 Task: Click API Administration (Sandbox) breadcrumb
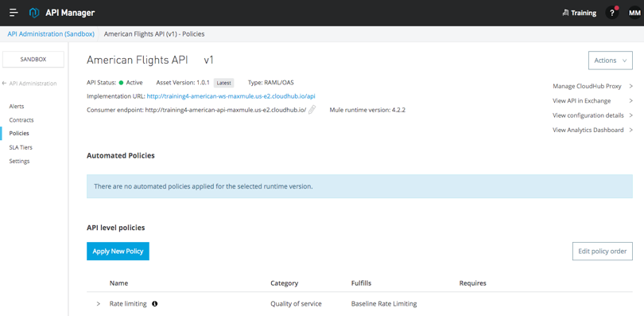click(x=51, y=34)
